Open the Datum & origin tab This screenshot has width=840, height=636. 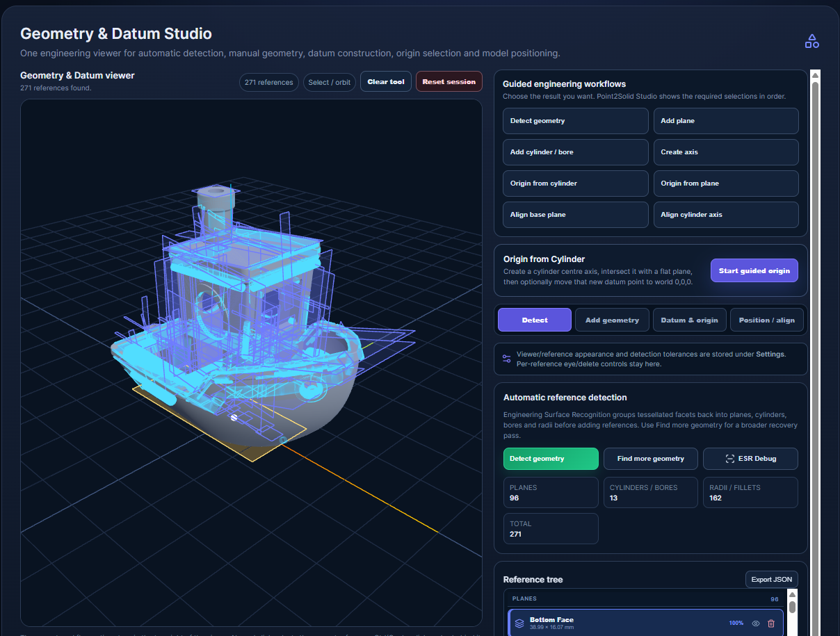point(689,320)
